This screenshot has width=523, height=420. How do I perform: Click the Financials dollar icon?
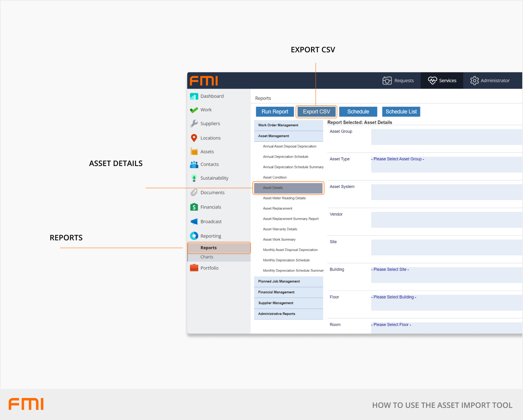(x=194, y=207)
